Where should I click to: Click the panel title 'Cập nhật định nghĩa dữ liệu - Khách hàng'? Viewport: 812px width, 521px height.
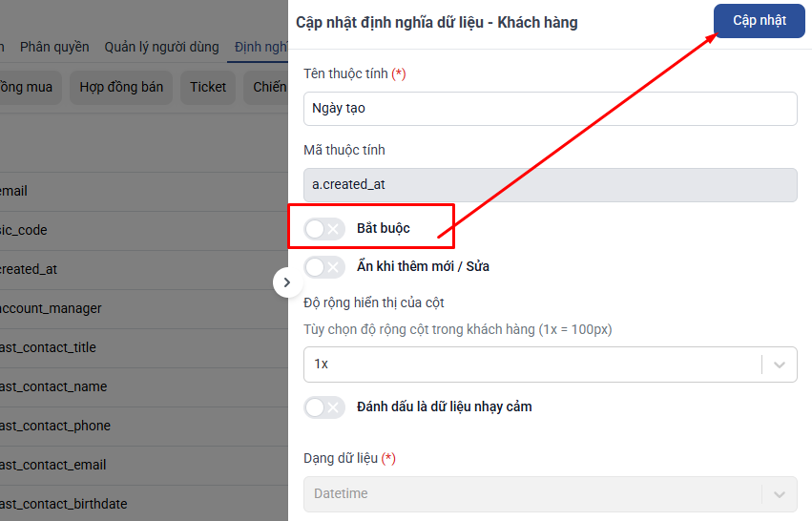(x=437, y=23)
